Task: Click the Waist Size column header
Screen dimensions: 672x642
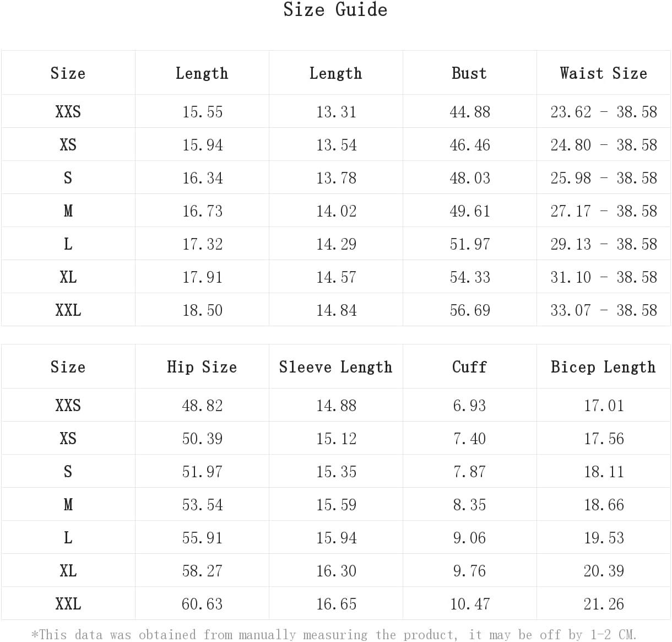Action: pos(603,73)
